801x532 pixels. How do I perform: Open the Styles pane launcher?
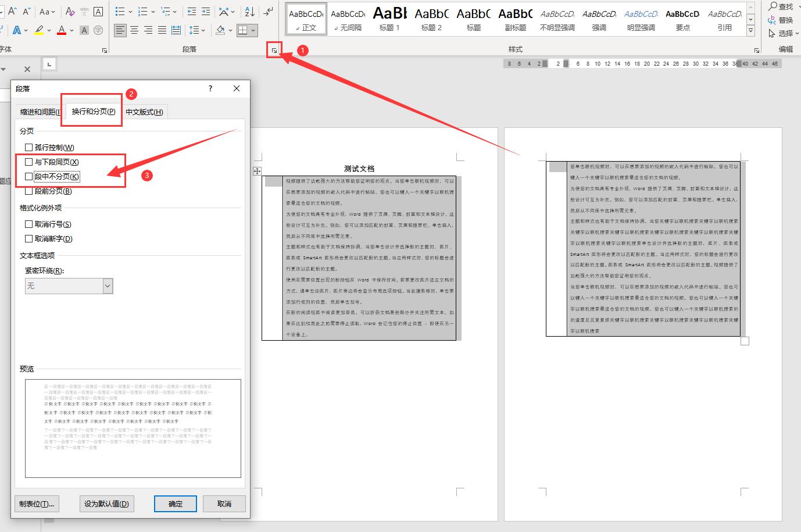(x=757, y=51)
